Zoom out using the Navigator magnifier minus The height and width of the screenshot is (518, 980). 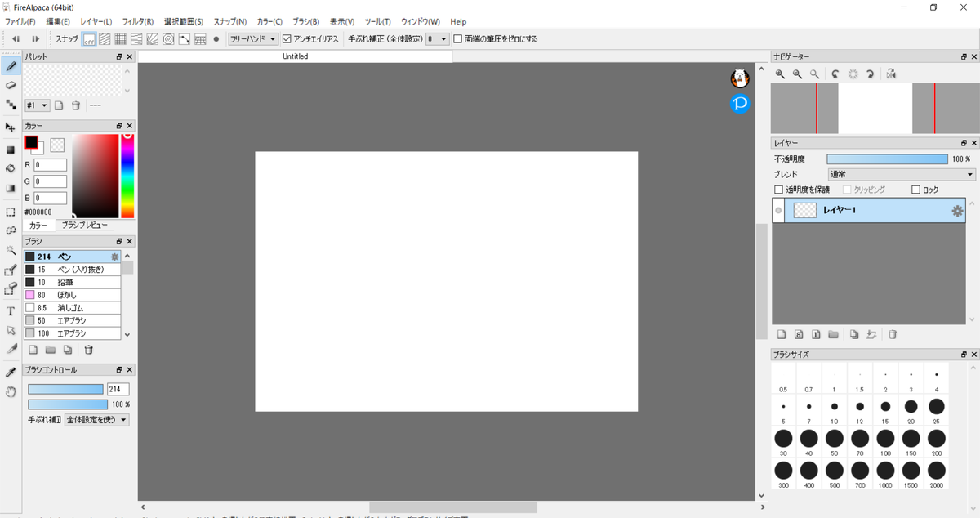point(797,74)
